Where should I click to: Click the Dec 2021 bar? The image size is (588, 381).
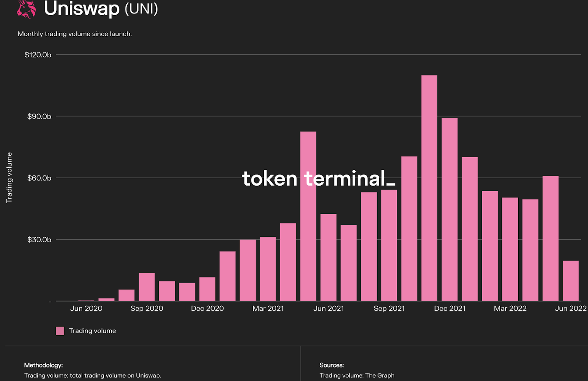point(449,210)
